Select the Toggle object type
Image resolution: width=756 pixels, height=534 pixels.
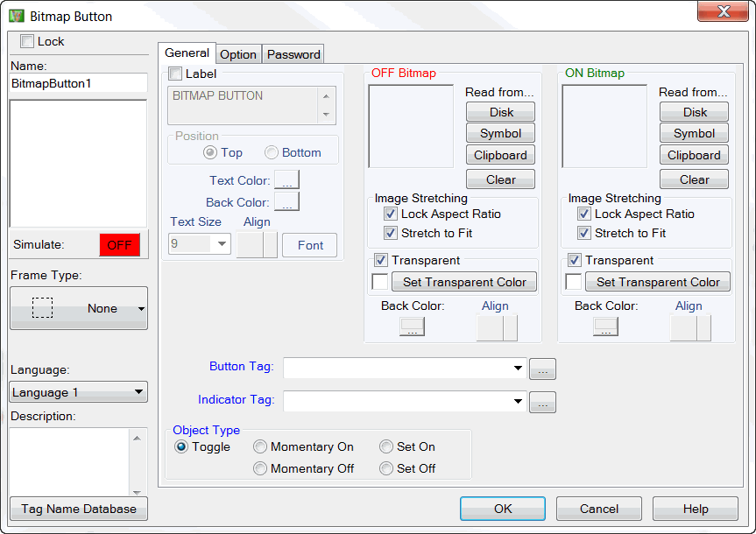[181, 446]
